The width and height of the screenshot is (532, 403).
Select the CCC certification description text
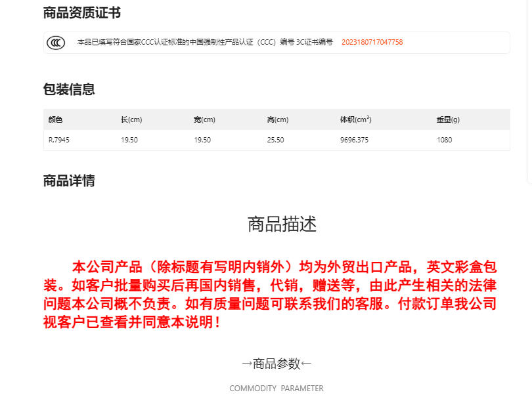tap(205, 43)
